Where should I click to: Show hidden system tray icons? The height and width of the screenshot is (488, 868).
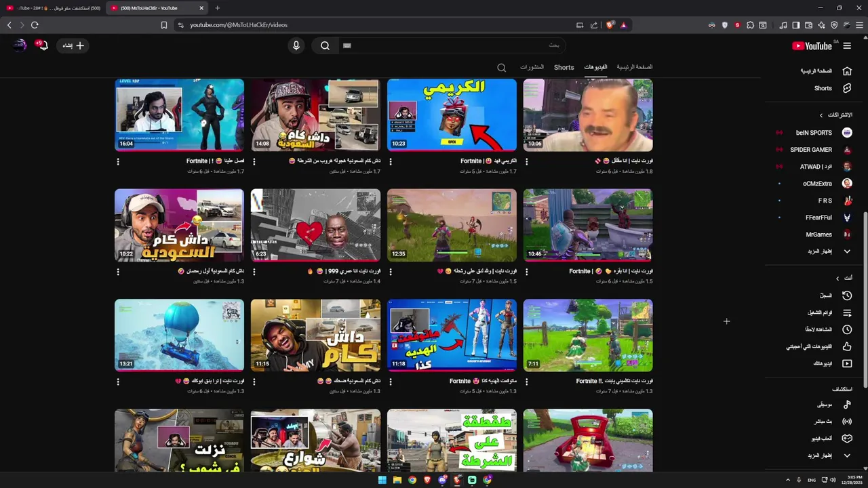point(788,480)
